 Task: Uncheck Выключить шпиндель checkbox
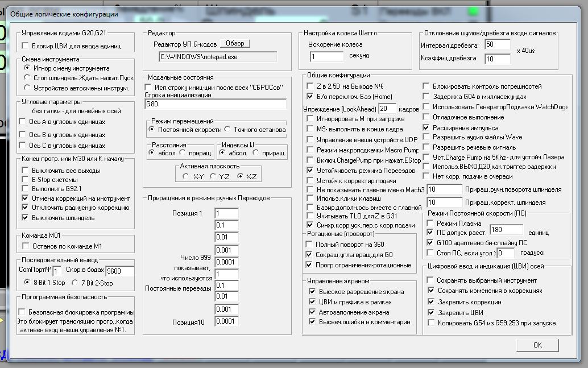pos(25,217)
